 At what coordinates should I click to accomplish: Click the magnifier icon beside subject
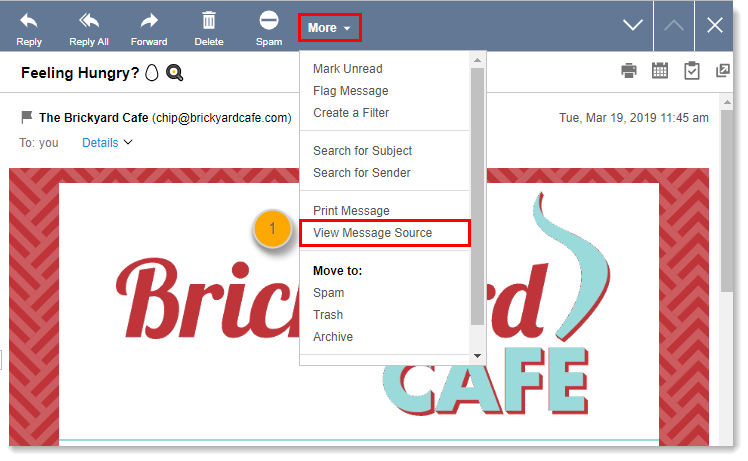(175, 73)
